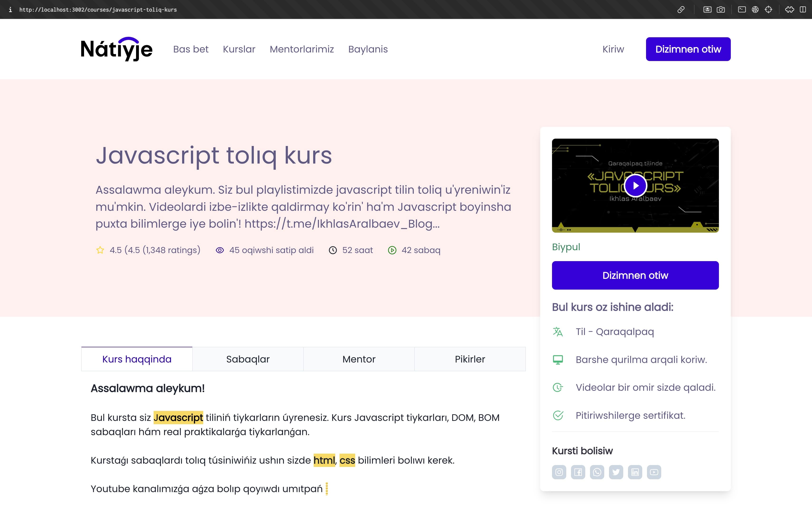Viewport: 812px width, 508px height.
Task: Share course via Twitter icon
Action: click(616, 472)
